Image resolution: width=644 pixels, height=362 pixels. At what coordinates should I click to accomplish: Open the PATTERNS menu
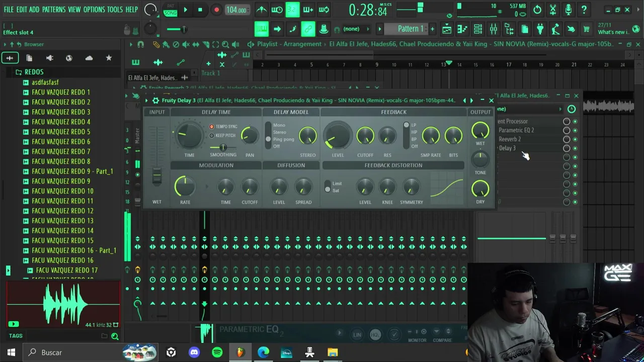pyautogui.click(x=54, y=10)
